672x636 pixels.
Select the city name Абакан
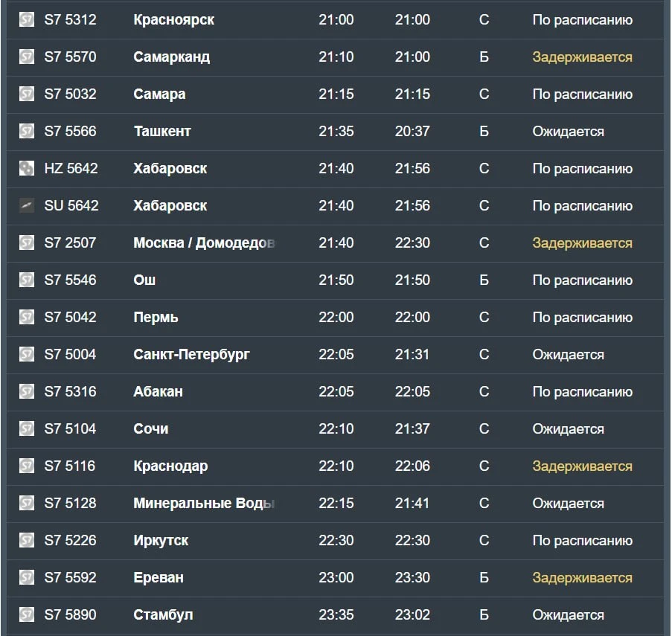tap(159, 391)
